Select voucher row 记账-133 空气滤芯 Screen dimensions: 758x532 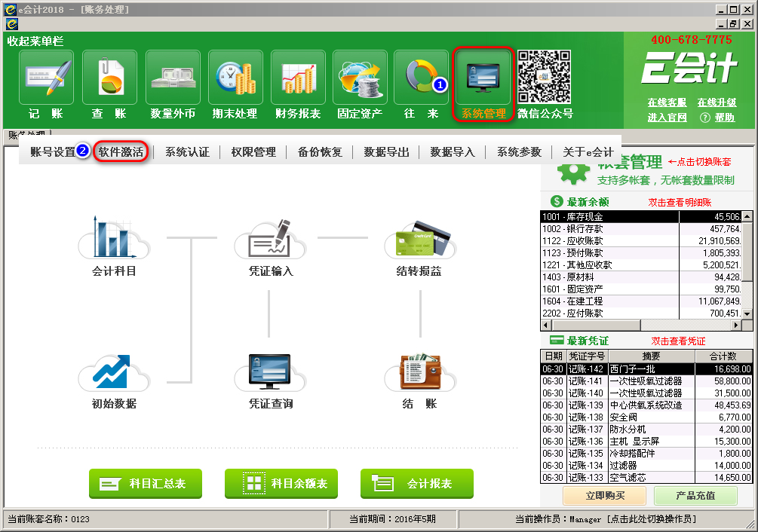pos(646,478)
